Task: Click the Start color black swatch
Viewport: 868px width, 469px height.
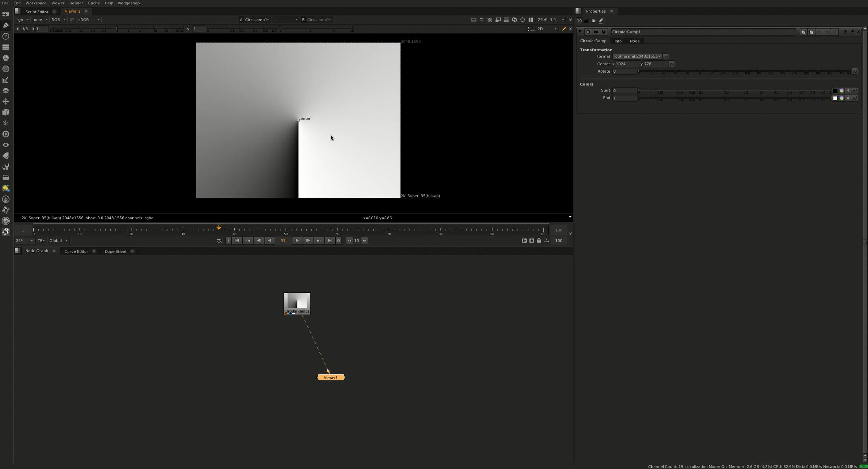Action: pos(835,91)
